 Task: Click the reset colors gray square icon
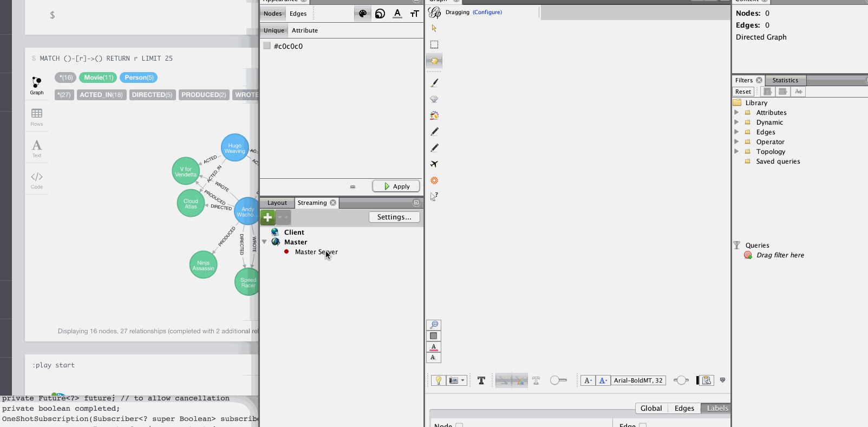[434, 336]
